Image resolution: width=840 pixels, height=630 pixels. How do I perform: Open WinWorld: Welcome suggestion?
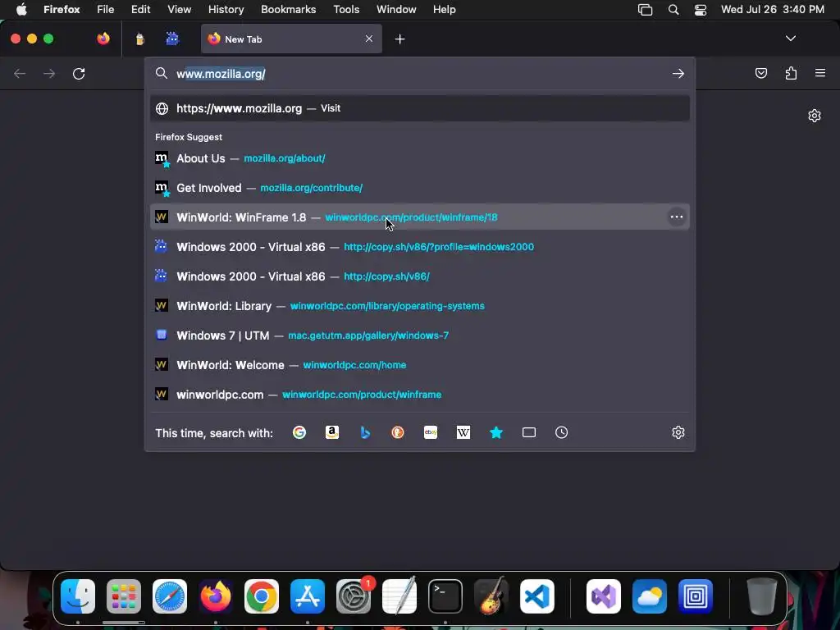[419, 365]
